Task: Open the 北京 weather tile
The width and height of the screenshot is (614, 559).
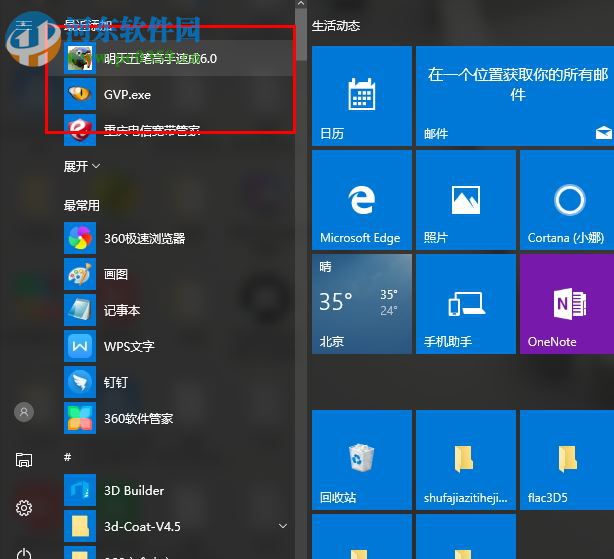Action: (362, 304)
